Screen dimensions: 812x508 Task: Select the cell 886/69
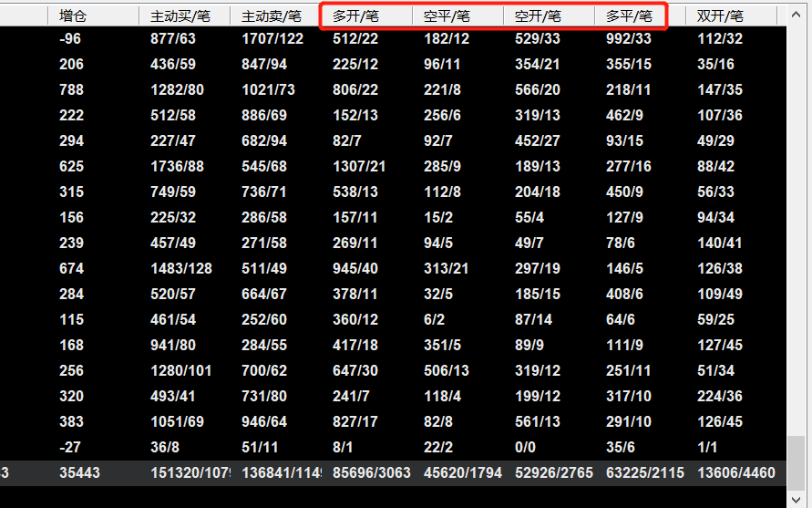point(264,115)
